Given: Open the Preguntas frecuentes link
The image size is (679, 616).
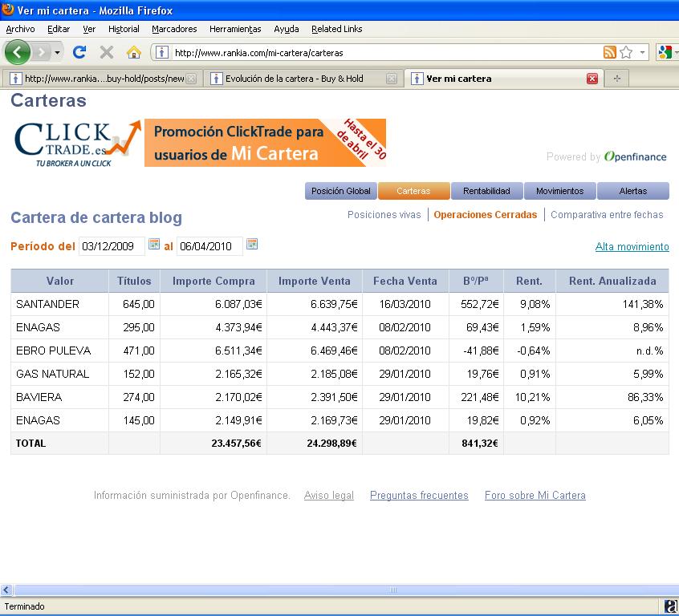Looking at the screenshot, I should (419, 495).
